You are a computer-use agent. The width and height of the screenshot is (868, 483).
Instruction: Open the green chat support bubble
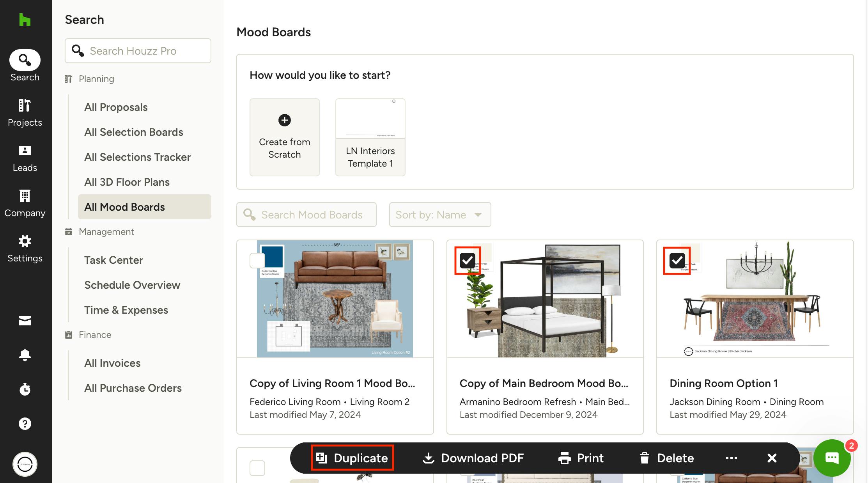831,458
